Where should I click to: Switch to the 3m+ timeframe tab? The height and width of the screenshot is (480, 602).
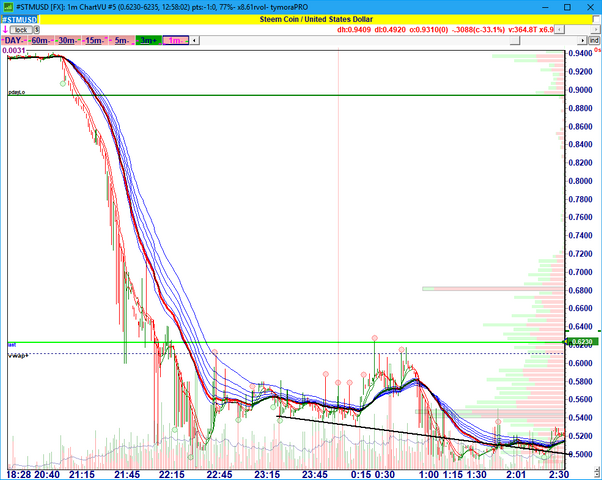tap(149, 40)
